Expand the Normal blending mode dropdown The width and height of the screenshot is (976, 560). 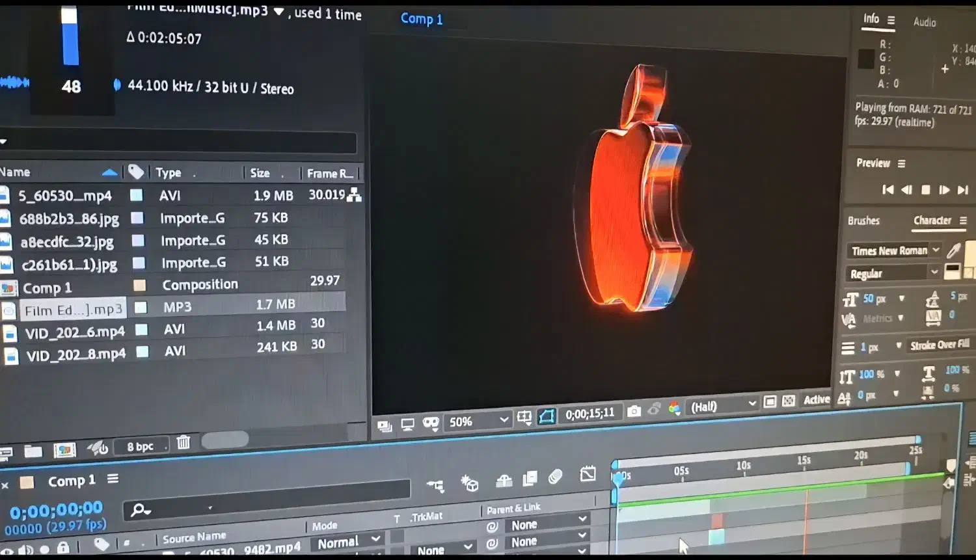[348, 542]
